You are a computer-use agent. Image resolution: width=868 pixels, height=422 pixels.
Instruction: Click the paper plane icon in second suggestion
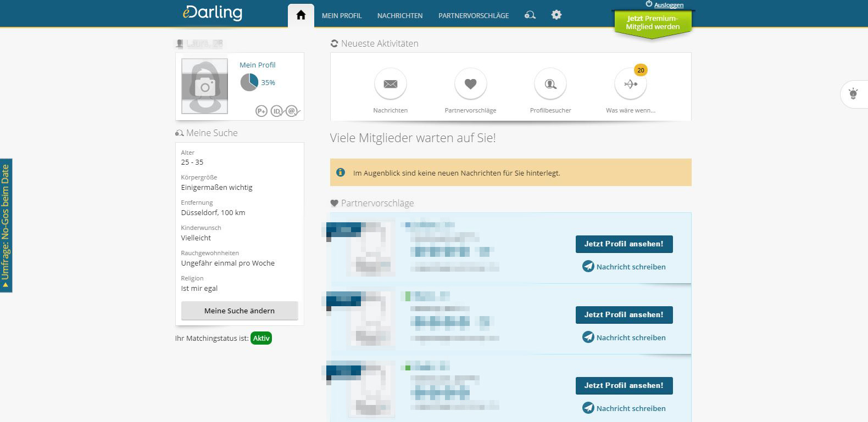click(x=588, y=337)
